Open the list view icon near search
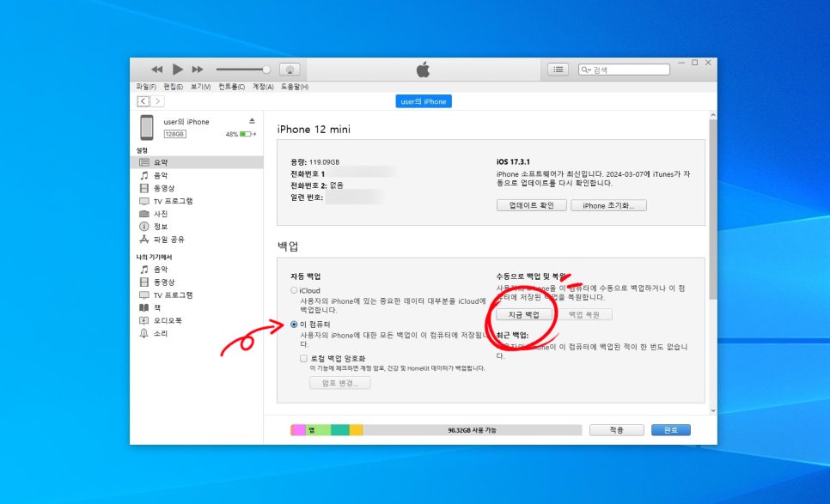The width and height of the screenshot is (830, 504). [x=558, y=70]
